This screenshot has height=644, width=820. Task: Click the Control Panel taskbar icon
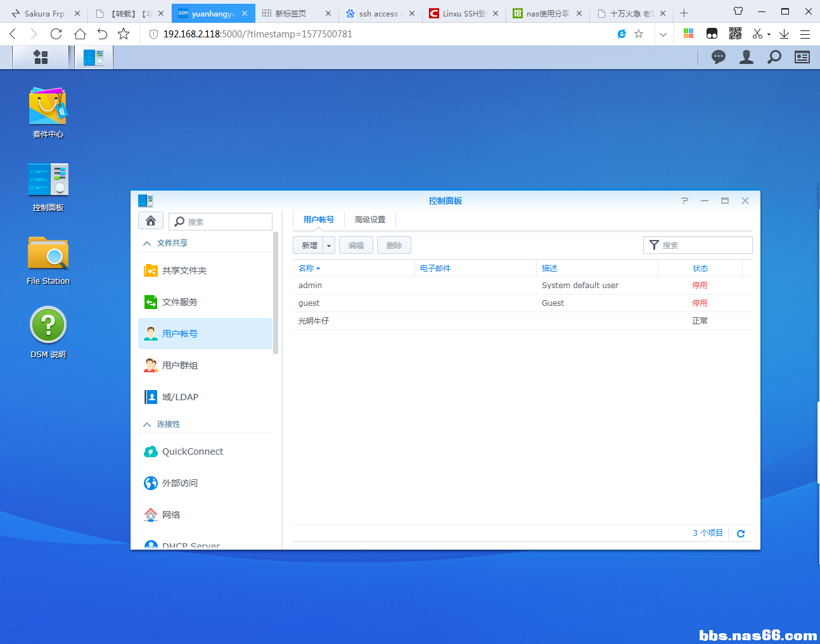[x=94, y=57]
